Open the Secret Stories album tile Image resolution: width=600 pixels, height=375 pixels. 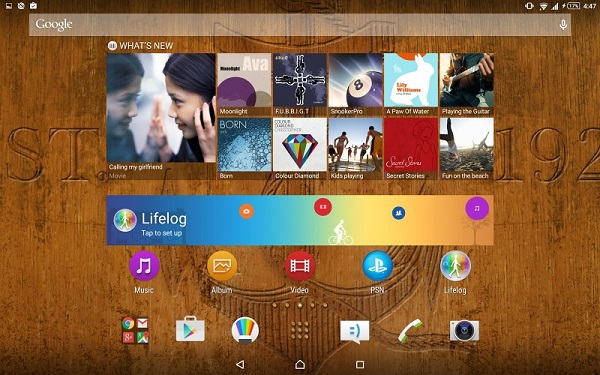coord(411,149)
